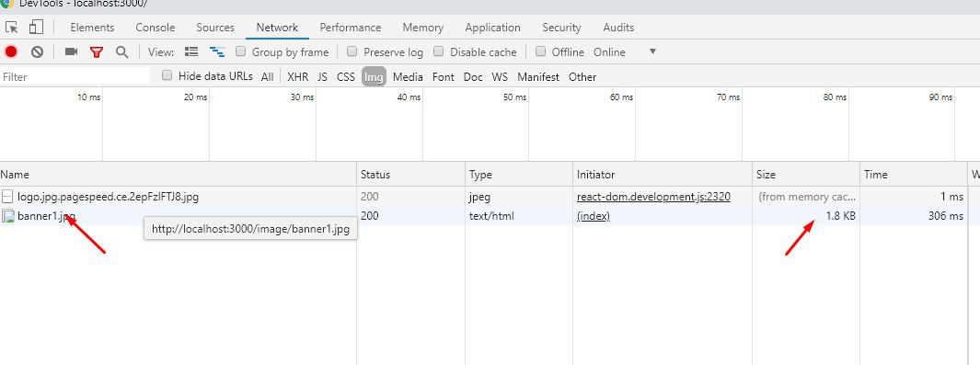Show the overview with the waterfall view icon
Screen dimensions: 980x365
tap(217, 51)
